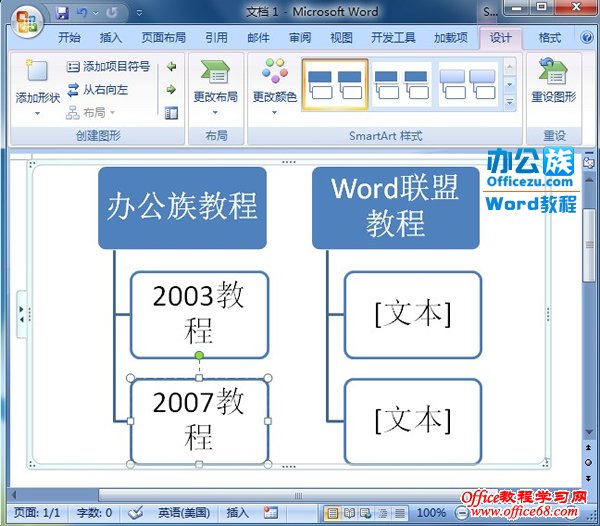Open the SmartArt Text Pane icon
The height and width of the screenshot is (526, 600).
pos(171,113)
